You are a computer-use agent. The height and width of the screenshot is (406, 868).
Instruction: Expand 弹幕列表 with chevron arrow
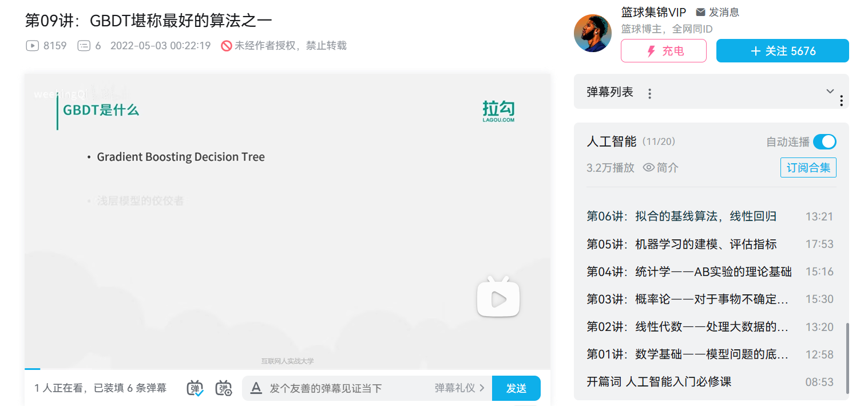tap(830, 92)
